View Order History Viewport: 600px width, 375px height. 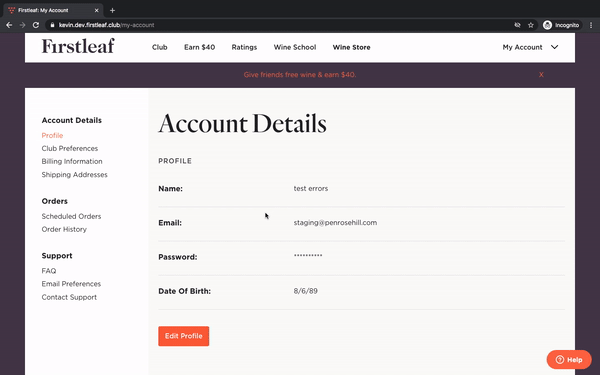point(64,229)
